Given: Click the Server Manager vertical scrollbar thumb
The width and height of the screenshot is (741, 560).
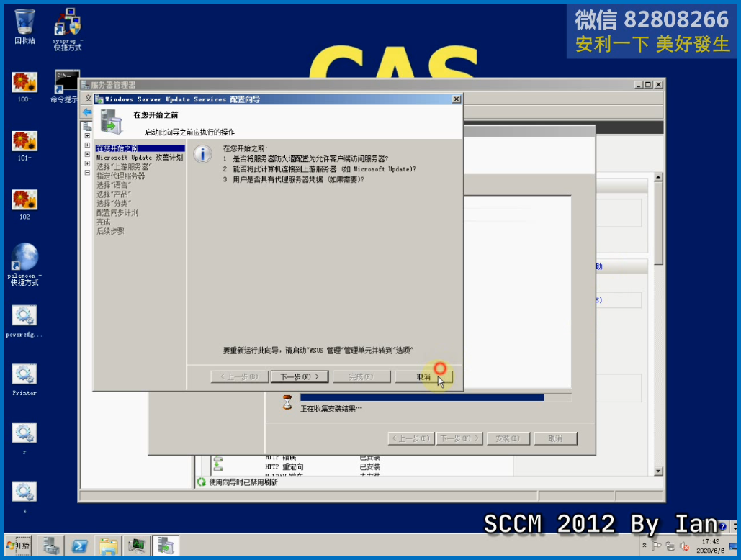Looking at the screenshot, I should 658,223.
